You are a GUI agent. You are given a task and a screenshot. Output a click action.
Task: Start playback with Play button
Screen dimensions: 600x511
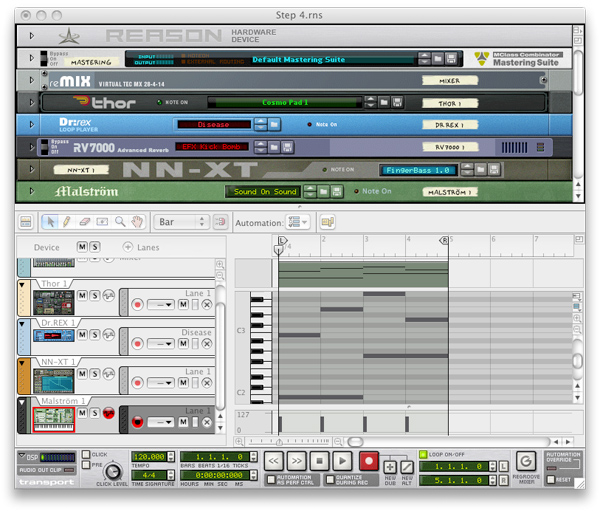pos(342,461)
